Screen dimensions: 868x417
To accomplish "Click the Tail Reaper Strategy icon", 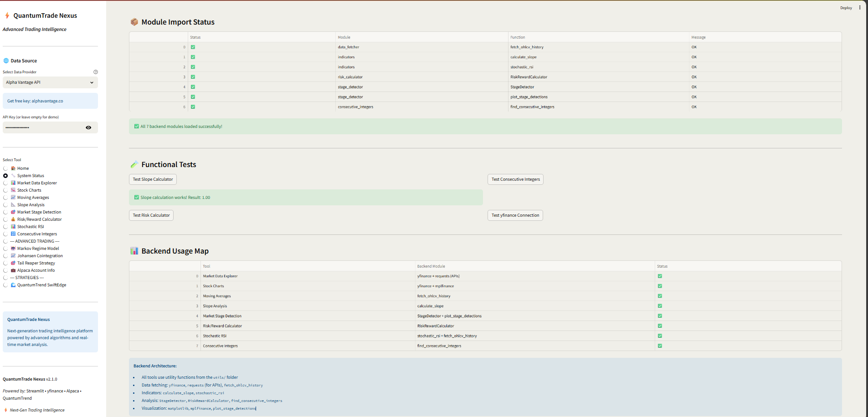I will pyautogui.click(x=13, y=263).
